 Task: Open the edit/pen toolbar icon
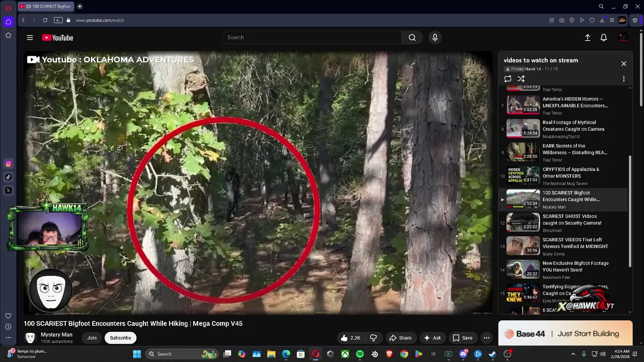(551, 20)
